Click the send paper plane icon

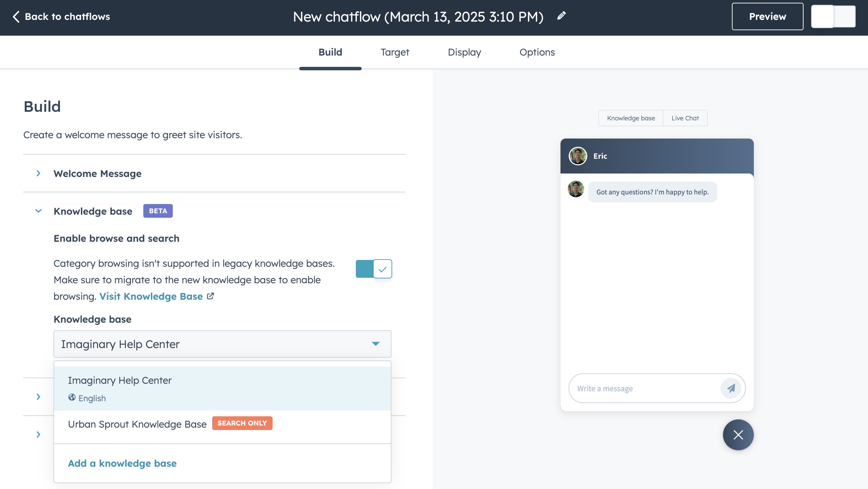[x=731, y=388]
